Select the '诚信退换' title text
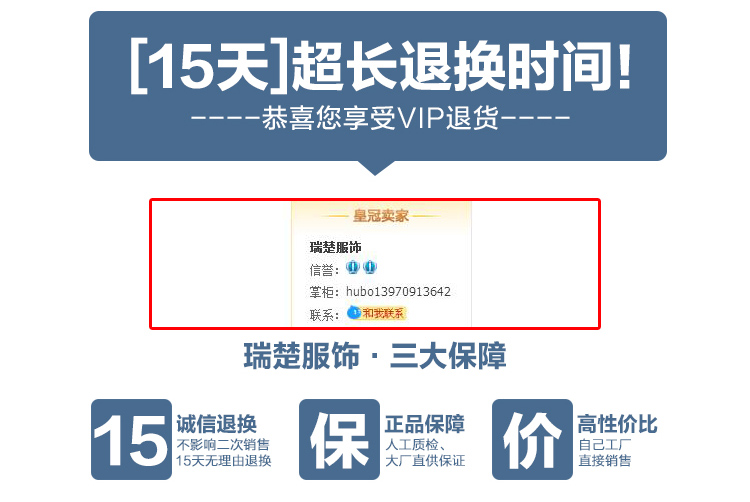The width and height of the screenshot is (750, 502). [x=216, y=424]
